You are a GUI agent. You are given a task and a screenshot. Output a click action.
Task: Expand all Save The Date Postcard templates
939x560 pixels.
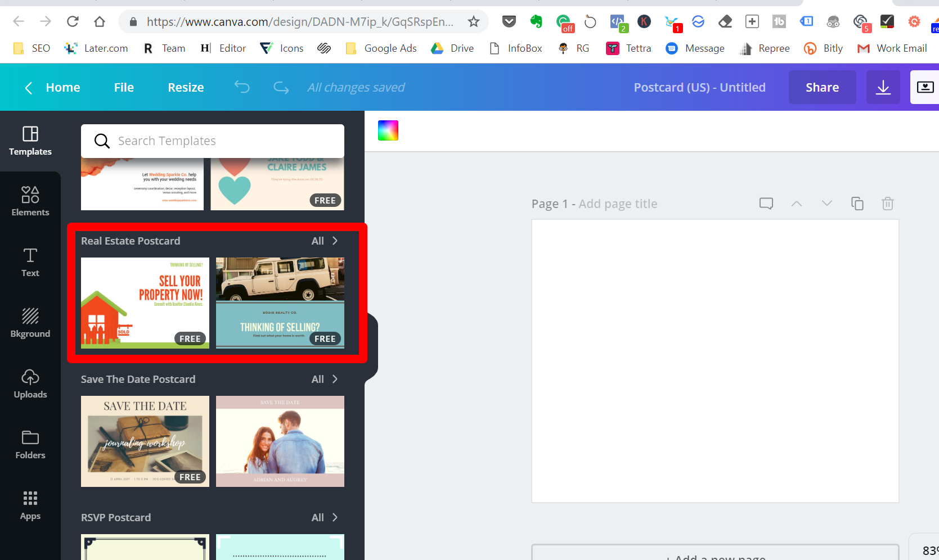325,379
